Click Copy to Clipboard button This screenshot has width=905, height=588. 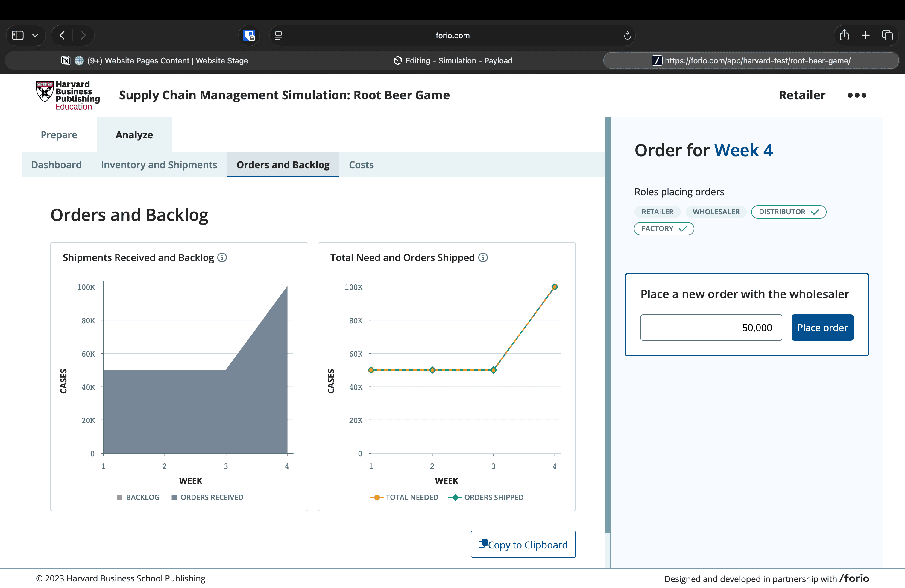(x=523, y=544)
